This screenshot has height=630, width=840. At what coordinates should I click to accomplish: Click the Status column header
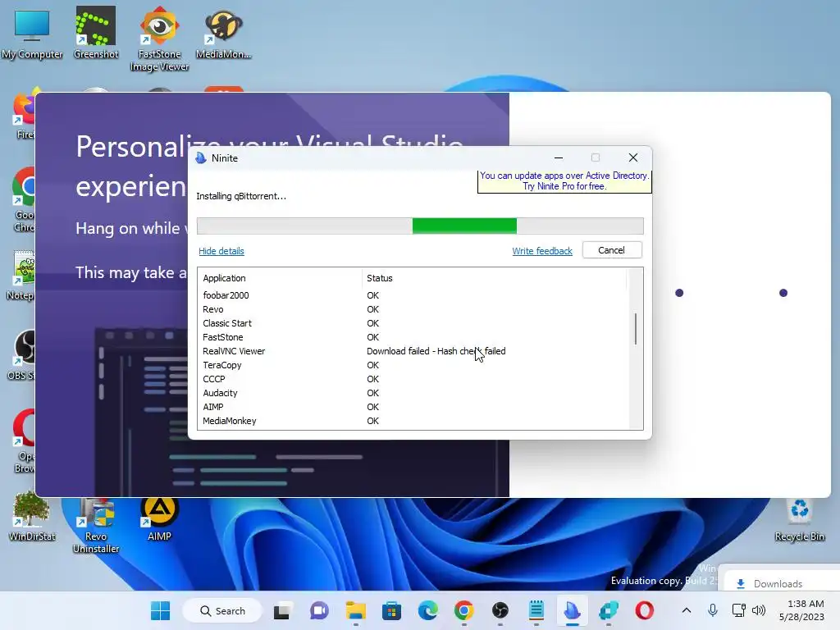click(x=494, y=278)
